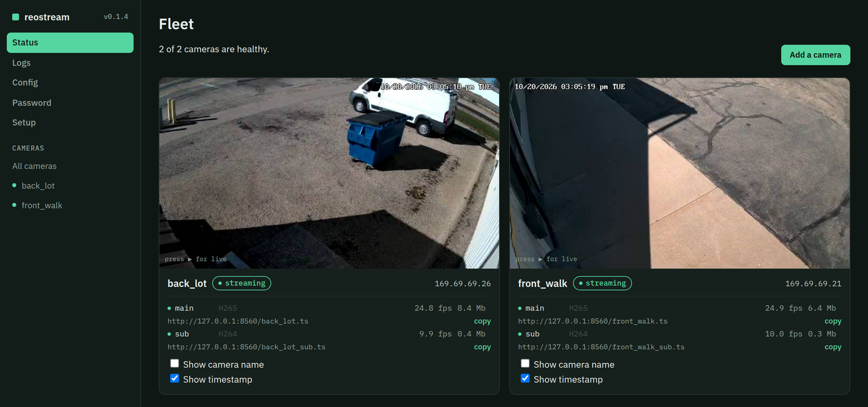Click the front_walk main stream H265 label
The width and height of the screenshot is (868, 407).
[x=578, y=308]
